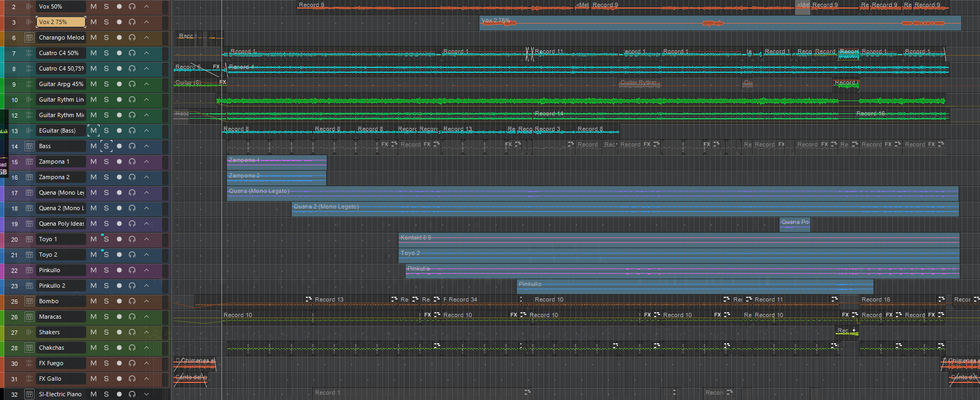Select the Quena (Mono Legato) clip in the arrangement

[x=593, y=193]
